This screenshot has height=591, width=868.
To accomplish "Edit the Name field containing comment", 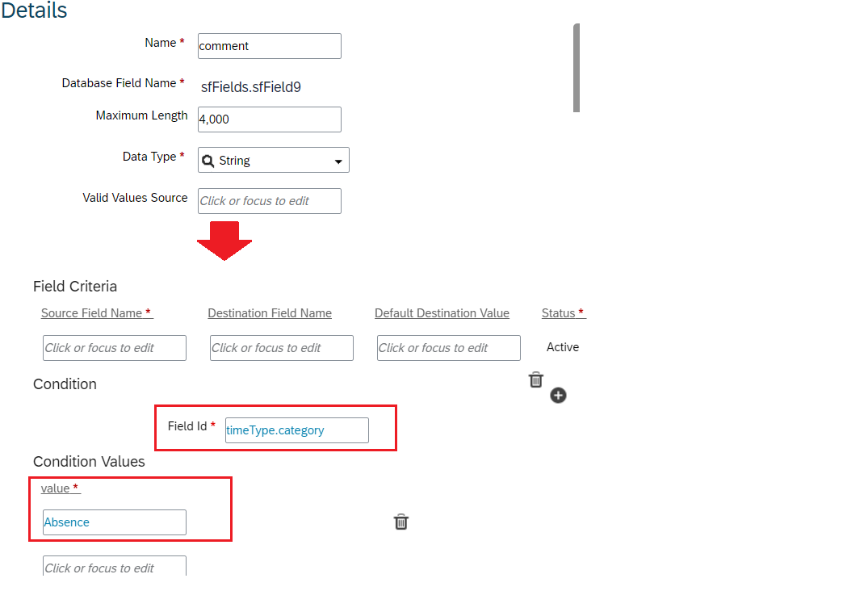I will (270, 46).
